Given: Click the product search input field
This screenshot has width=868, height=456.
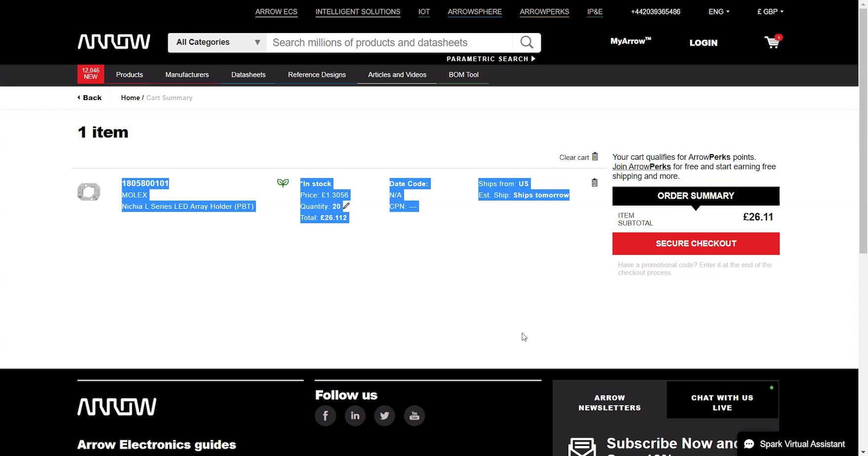Looking at the screenshot, I should tap(390, 42).
